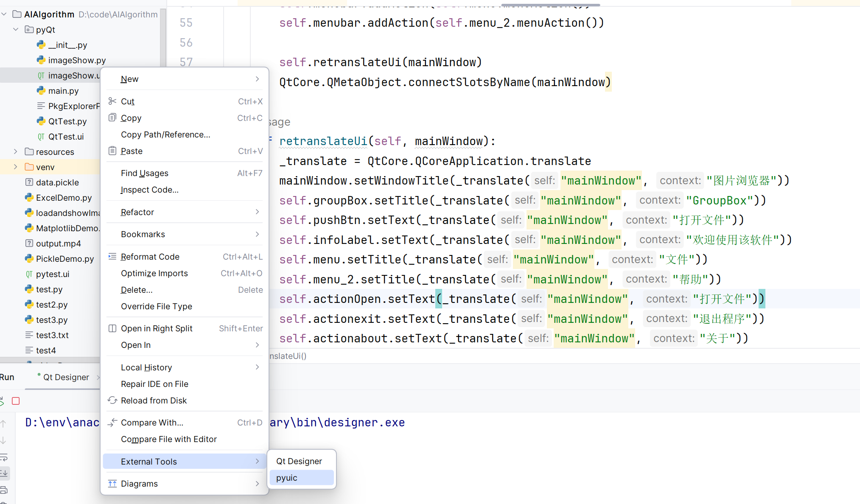Toggle soft-wrap in Run console
This screenshot has width=860, height=504.
(4, 457)
